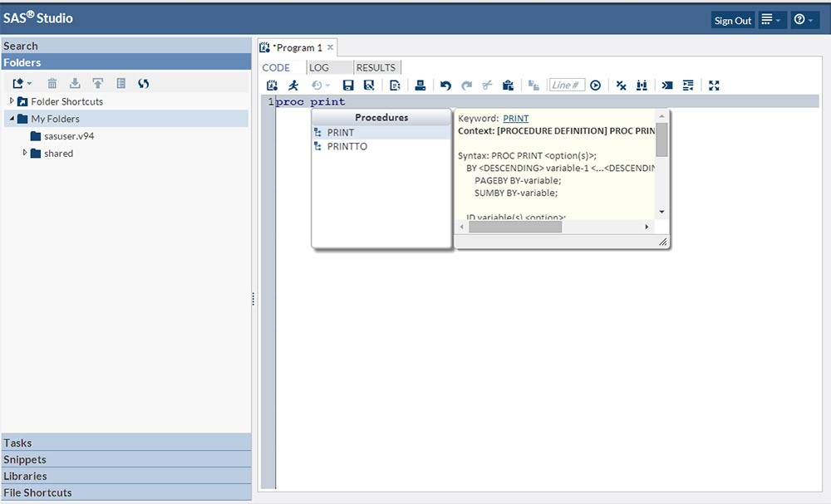Click the Cut scissors icon
Screen dimensions: 831x504
487,86
